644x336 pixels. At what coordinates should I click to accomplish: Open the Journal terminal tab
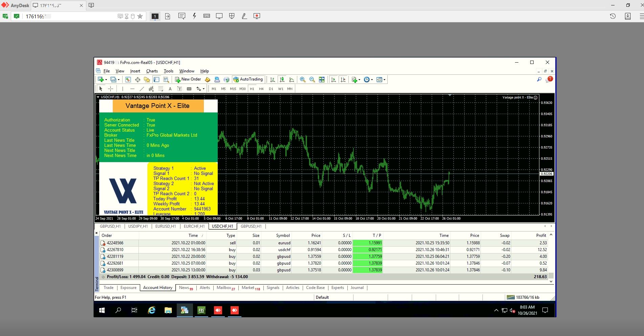[x=357, y=288]
